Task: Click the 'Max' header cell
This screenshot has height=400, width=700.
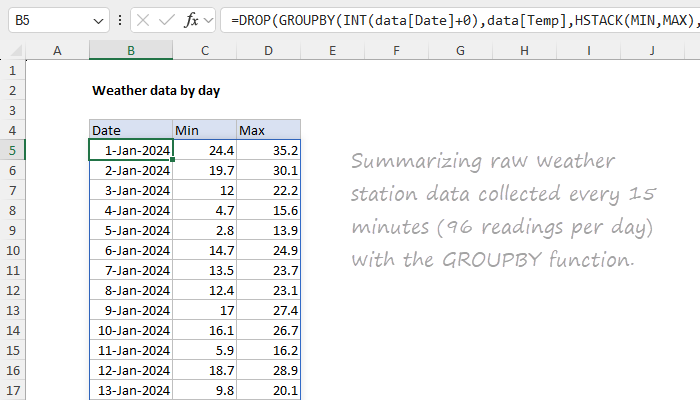Action: point(268,130)
